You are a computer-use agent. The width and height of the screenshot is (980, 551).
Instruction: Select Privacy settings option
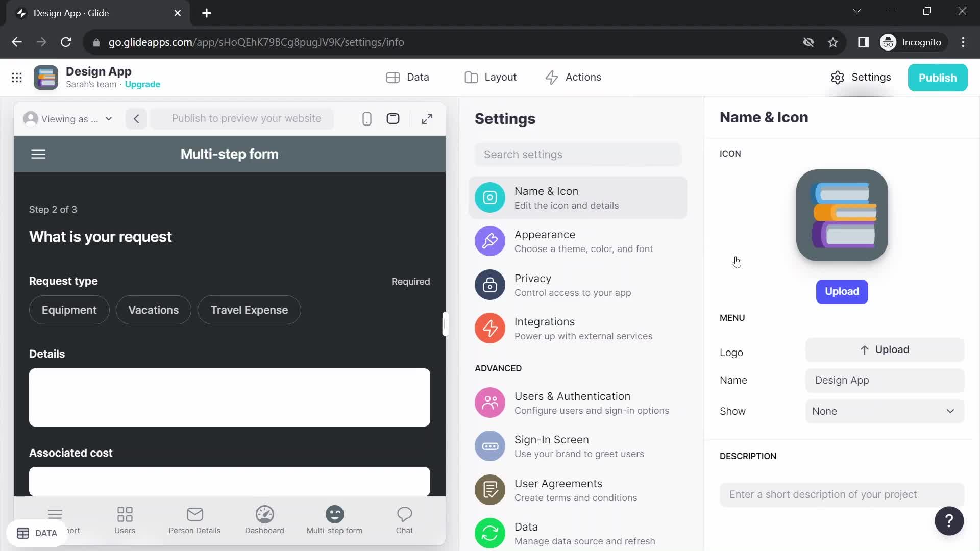coord(577,285)
